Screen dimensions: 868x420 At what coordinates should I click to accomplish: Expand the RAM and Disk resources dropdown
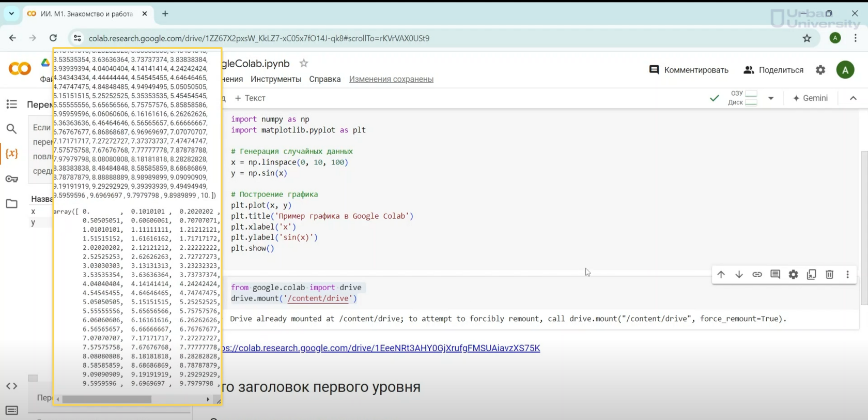770,98
